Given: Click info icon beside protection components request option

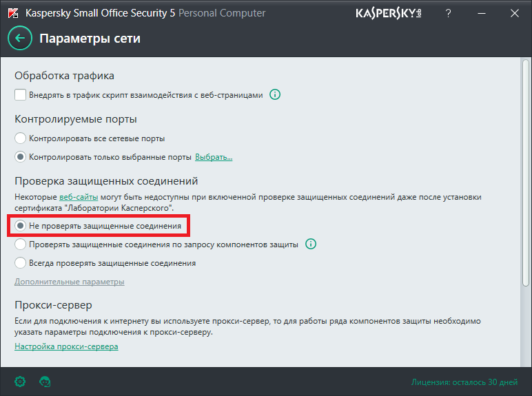Looking at the screenshot, I should coord(311,244).
